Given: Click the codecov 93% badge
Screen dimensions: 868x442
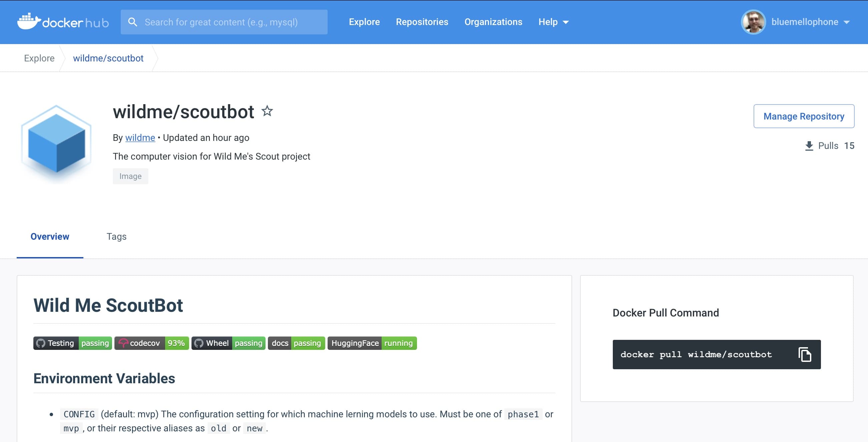Looking at the screenshot, I should coord(152,343).
